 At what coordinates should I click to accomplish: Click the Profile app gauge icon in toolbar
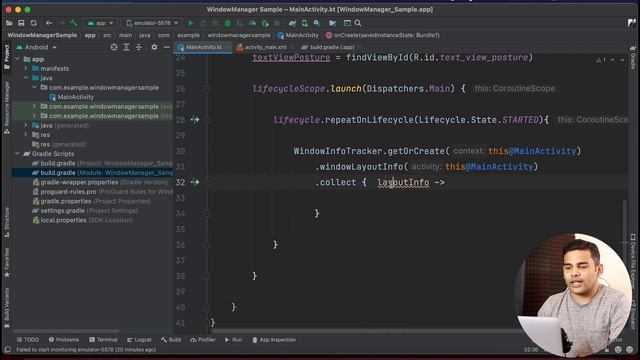tap(252, 23)
